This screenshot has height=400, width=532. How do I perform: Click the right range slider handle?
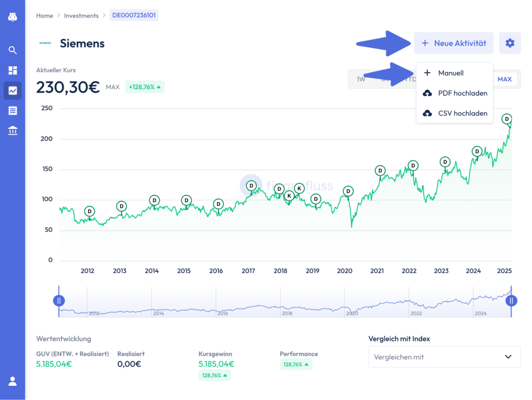511,301
